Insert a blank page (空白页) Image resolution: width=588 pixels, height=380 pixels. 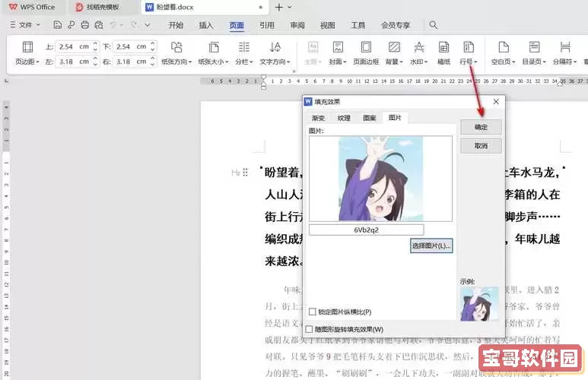[x=504, y=53]
